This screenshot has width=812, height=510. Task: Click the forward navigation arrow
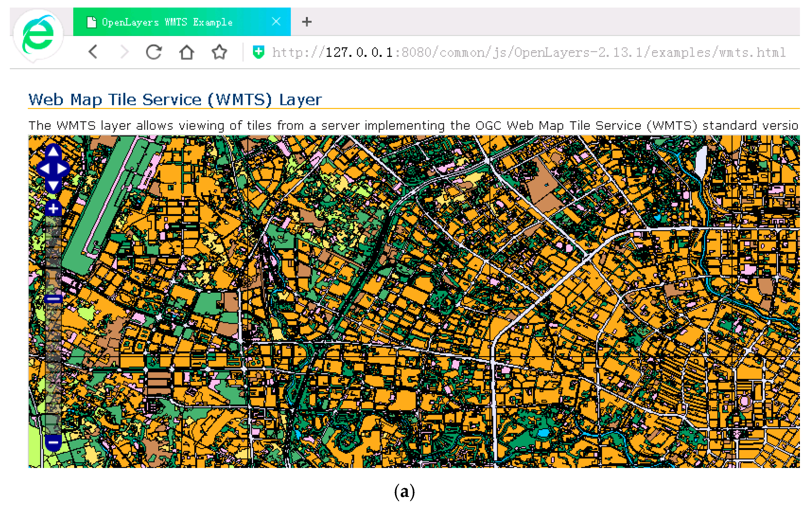tap(124, 52)
